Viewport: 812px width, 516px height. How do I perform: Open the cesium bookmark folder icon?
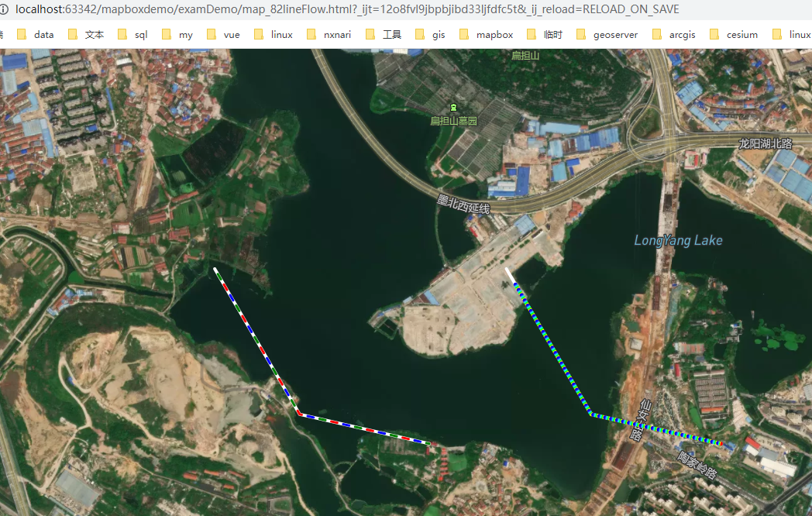pos(714,34)
